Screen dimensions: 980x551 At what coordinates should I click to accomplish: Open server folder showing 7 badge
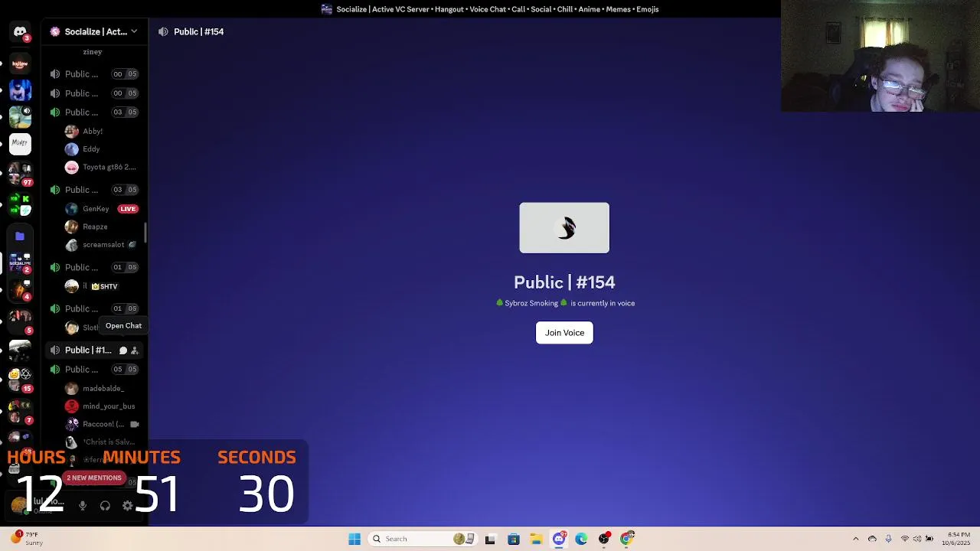pyautogui.click(x=20, y=411)
